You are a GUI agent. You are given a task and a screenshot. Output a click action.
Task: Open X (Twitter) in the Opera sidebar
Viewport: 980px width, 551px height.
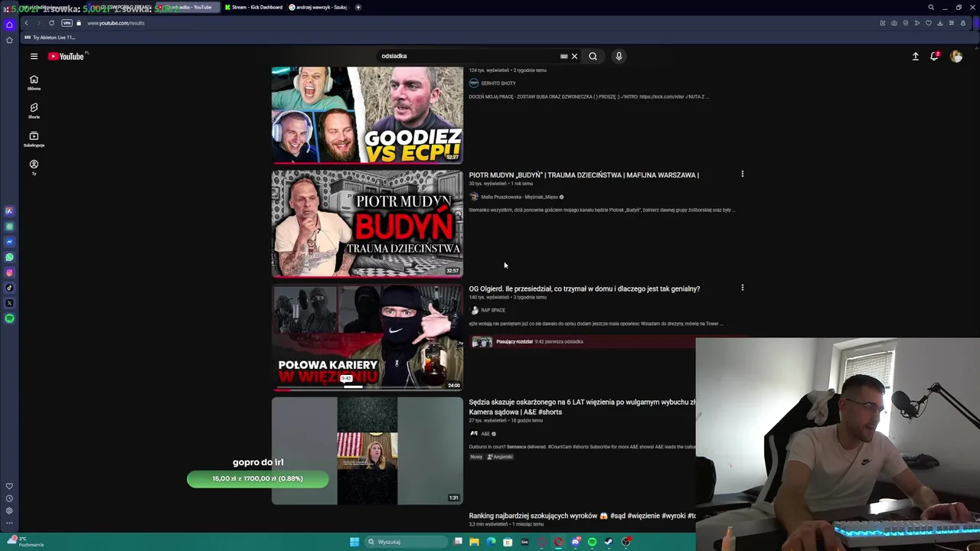point(9,303)
